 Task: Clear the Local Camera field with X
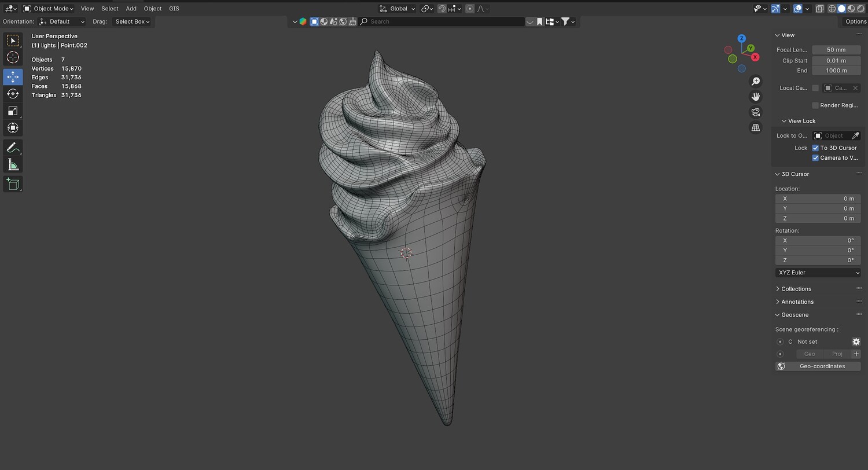[x=855, y=88]
